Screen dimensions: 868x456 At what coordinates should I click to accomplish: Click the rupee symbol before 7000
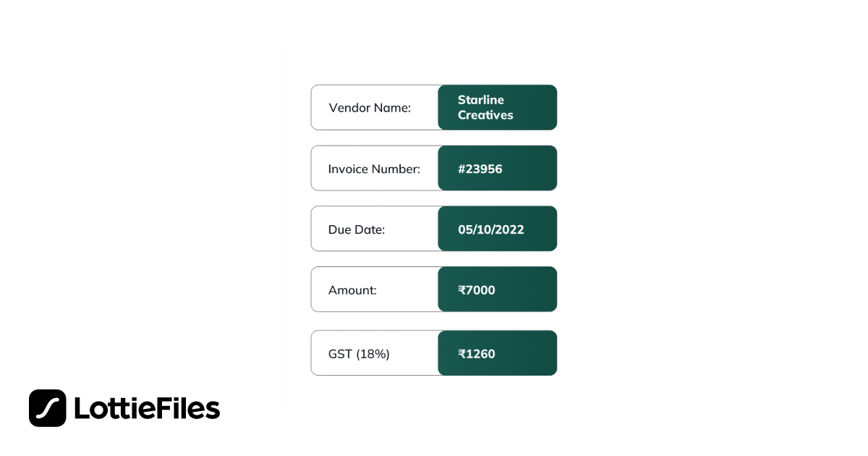pyautogui.click(x=462, y=290)
